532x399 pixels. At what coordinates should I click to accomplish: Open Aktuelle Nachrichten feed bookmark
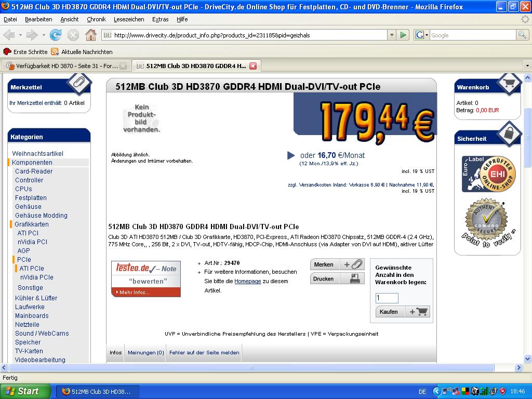pos(82,52)
